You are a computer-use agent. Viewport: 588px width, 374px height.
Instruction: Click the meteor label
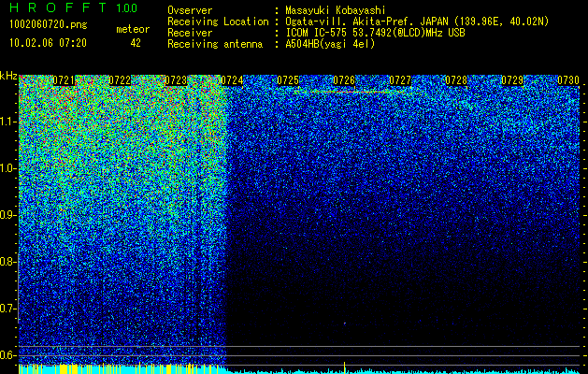click(133, 29)
